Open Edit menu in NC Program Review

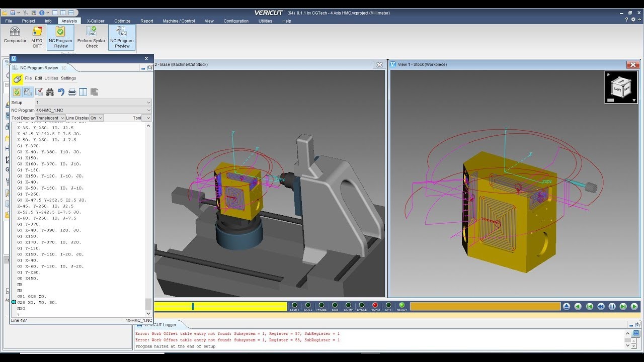pyautogui.click(x=38, y=78)
